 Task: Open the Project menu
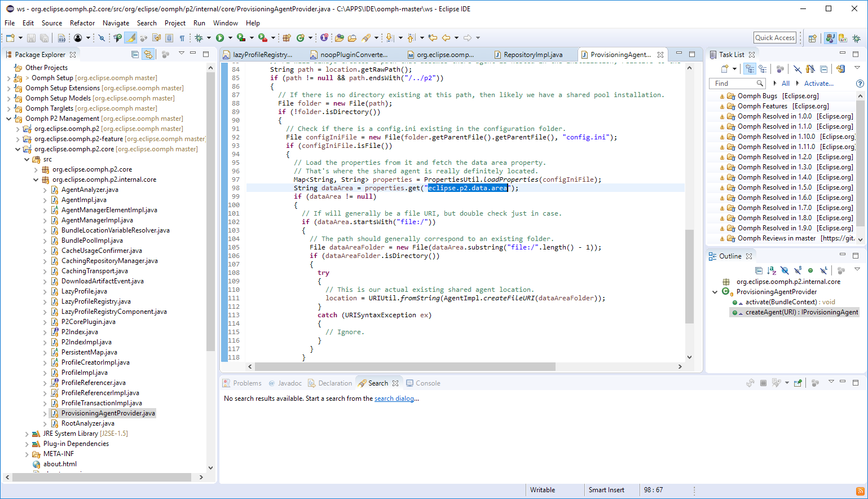click(175, 23)
